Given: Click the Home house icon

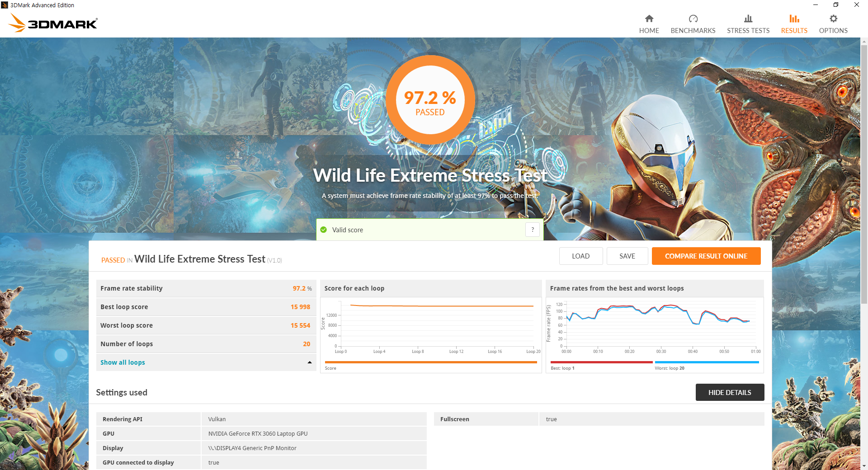Looking at the screenshot, I should coord(649,19).
